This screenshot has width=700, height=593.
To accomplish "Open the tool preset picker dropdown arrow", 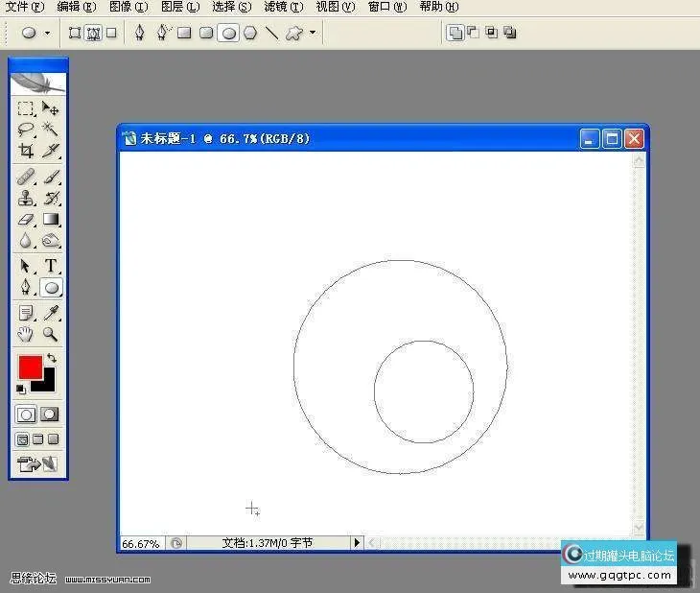I will (x=47, y=33).
